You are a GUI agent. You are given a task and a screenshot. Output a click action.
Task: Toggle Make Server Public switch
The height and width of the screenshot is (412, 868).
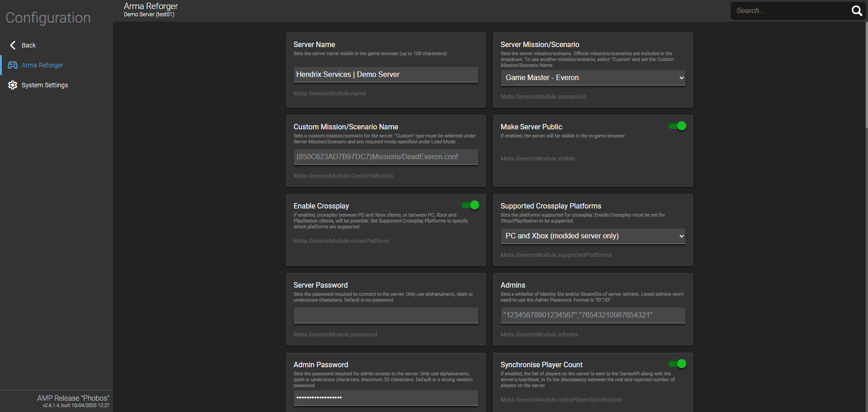[x=677, y=126]
